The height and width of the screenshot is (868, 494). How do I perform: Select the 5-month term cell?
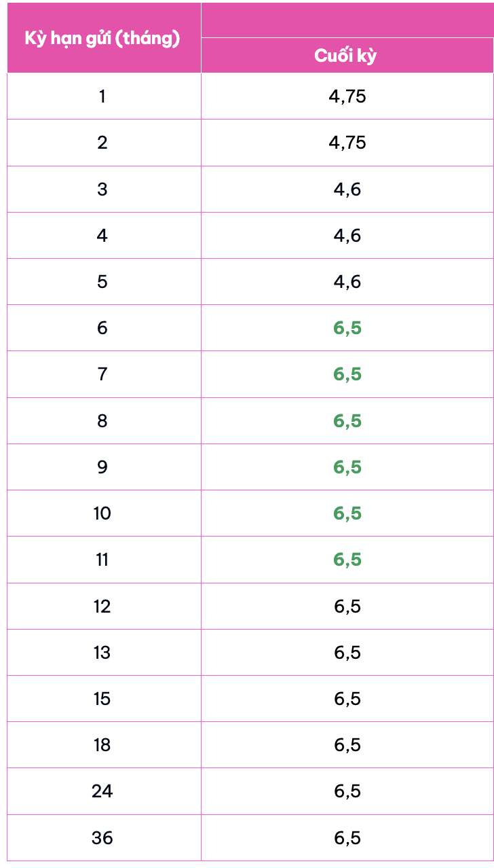102,282
